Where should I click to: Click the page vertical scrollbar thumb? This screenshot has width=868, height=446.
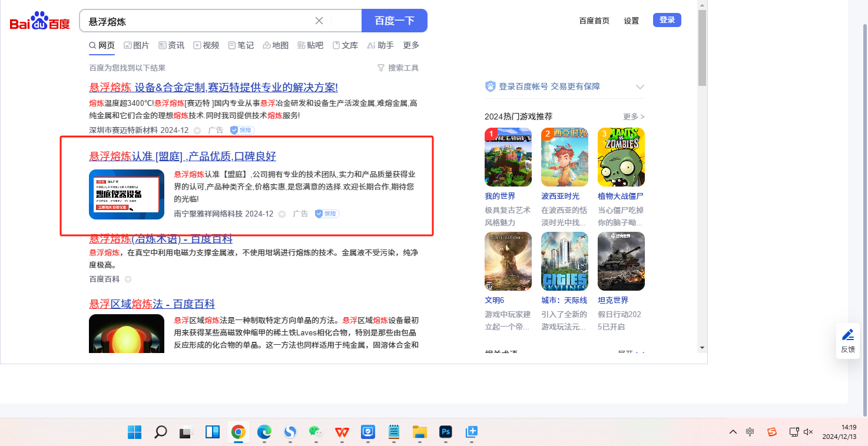(702, 47)
